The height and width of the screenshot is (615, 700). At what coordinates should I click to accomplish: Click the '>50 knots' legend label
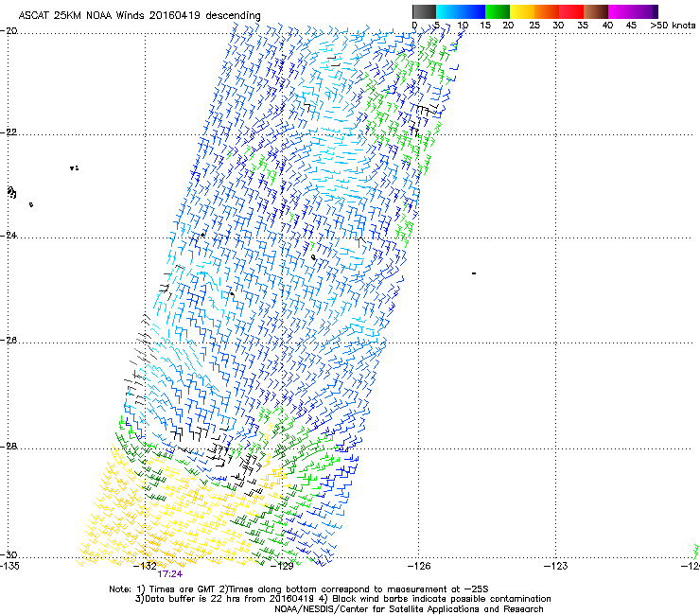pos(673,26)
